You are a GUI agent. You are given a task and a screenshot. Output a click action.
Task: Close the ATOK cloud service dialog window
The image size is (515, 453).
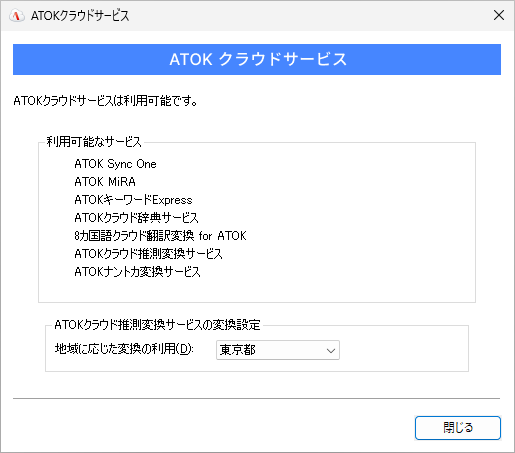[x=499, y=15]
